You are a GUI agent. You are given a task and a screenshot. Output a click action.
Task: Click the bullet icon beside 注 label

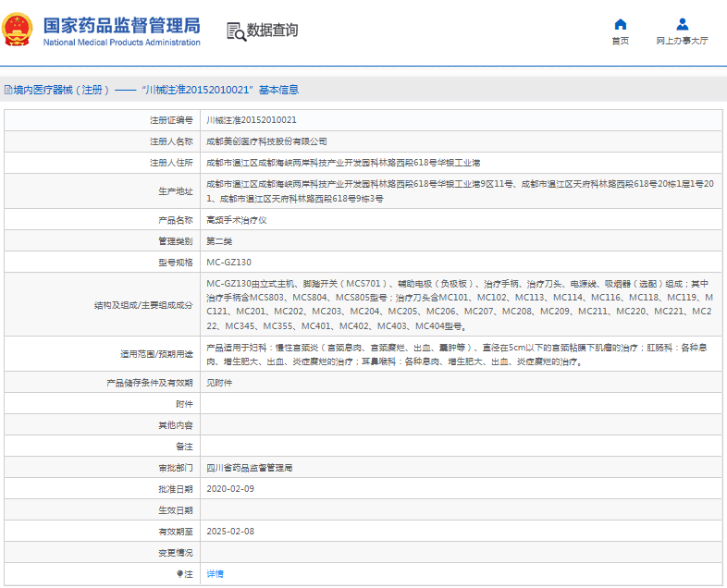point(179,574)
